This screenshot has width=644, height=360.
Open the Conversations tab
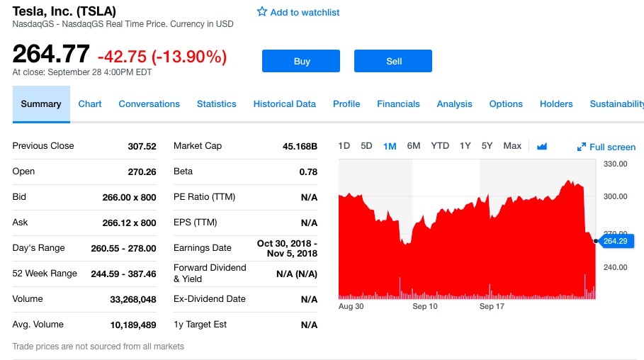(x=149, y=104)
